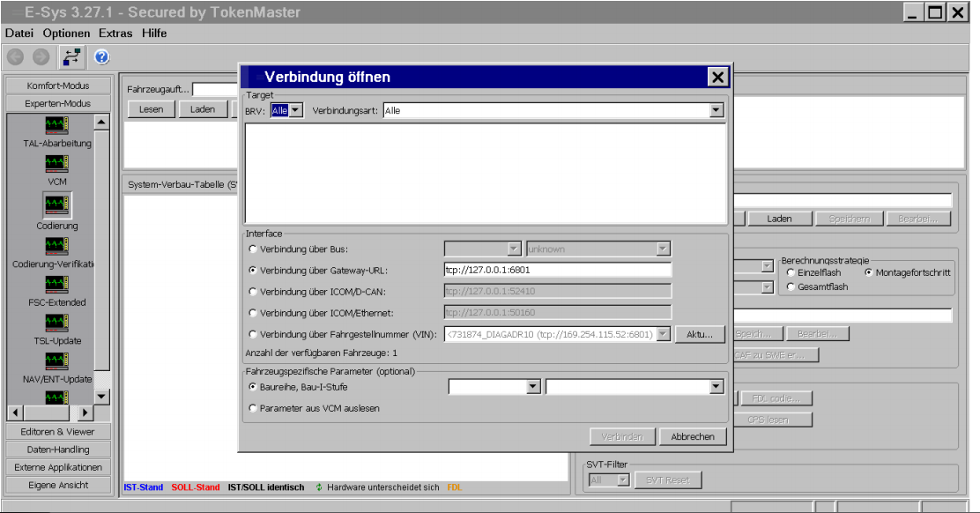Click in the Gateway-URL text field
The image size is (980, 513).
pyautogui.click(x=558, y=270)
